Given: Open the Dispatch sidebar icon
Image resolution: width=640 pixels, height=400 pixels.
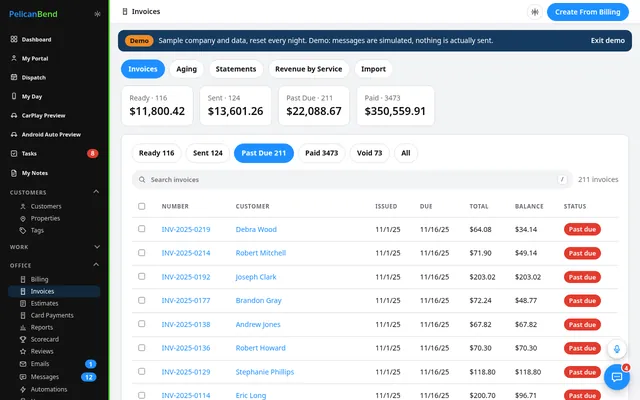Looking at the screenshot, I should click(x=14, y=77).
